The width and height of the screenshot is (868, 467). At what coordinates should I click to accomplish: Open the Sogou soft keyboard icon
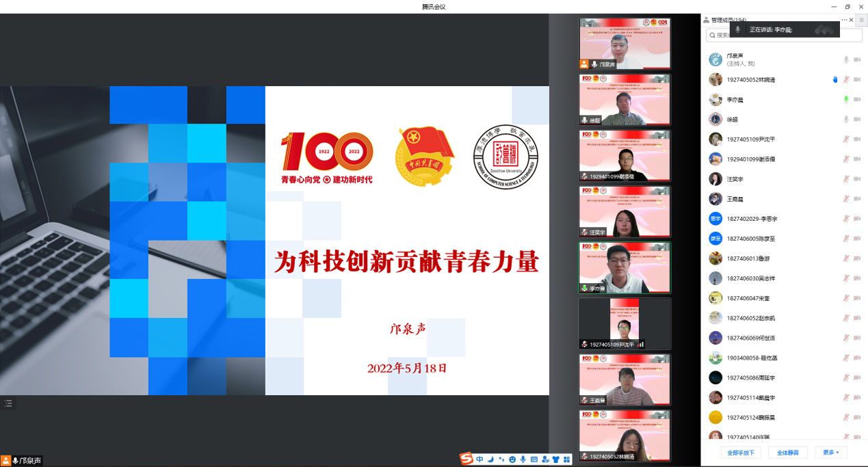tap(534, 459)
